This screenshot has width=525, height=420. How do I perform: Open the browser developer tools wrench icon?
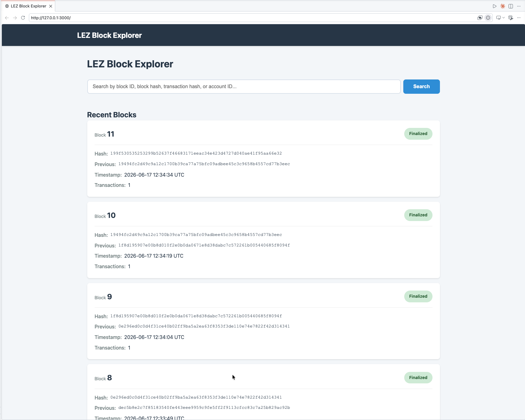[x=511, y=18]
